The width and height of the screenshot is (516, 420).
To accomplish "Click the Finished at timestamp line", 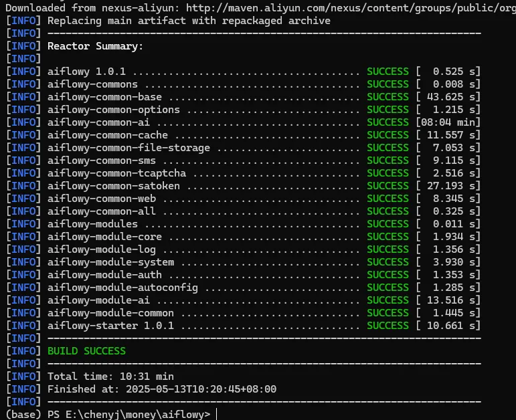I will 161,389.
